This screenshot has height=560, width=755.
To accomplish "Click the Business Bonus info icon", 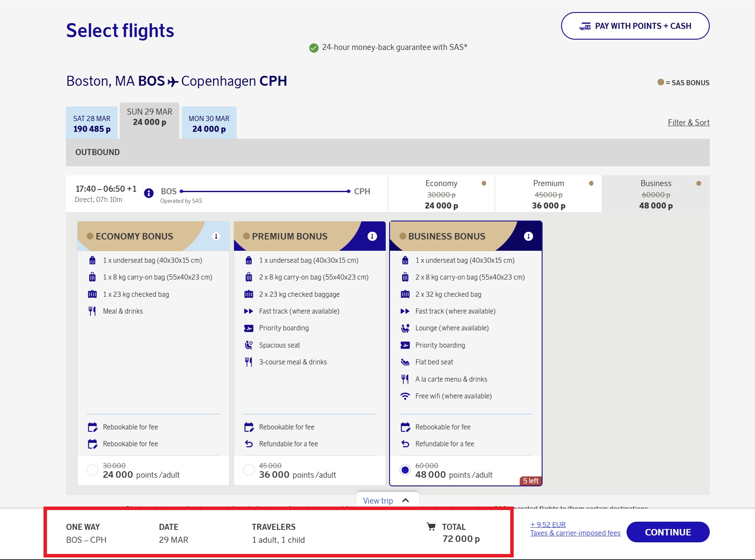I will (528, 236).
